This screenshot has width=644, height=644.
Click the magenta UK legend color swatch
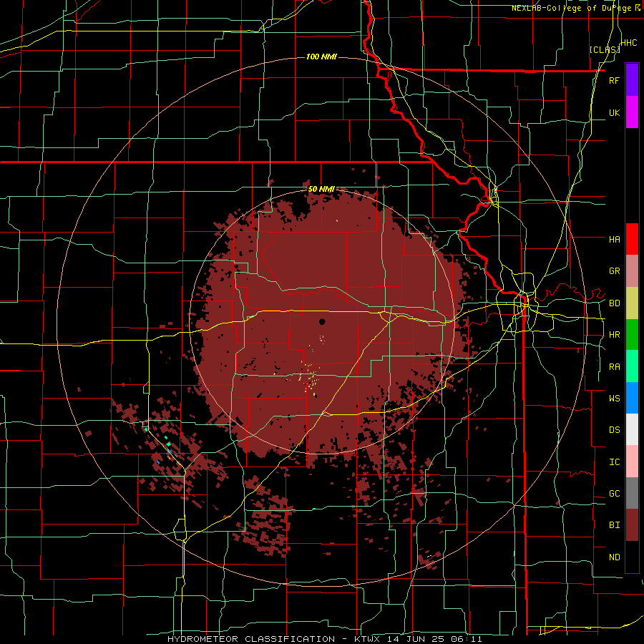(x=632, y=112)
